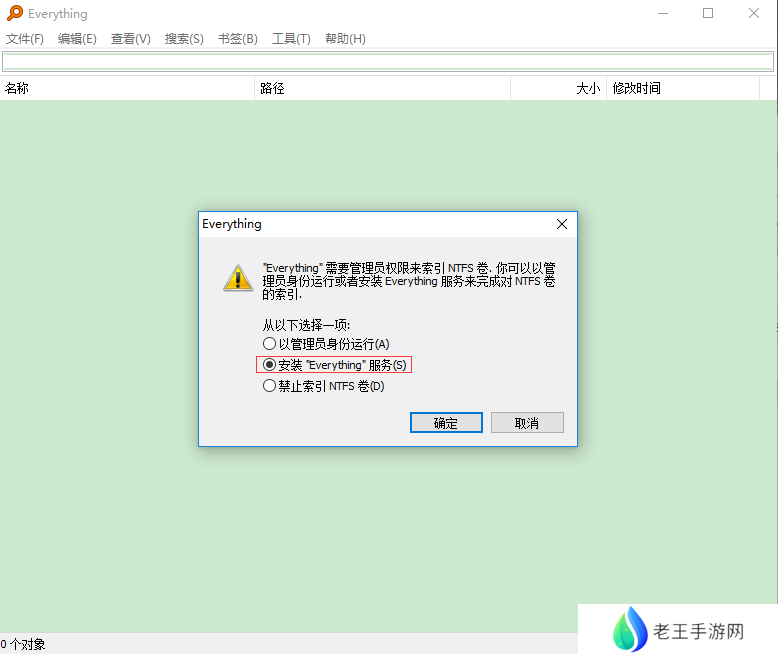Minimize the Everything main window
The width and height of the screenshot is (778, 654).
pyautogui.click(x=663, y=13)
